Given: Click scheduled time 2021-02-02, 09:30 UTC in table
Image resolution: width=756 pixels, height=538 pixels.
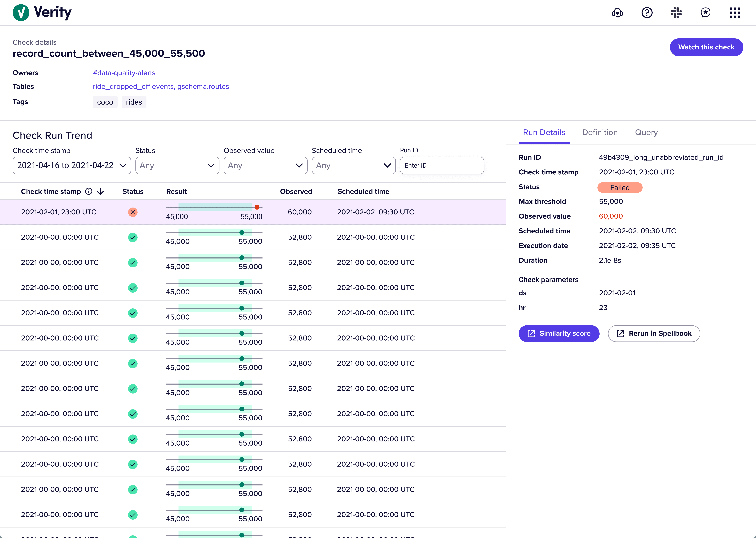Looking at the screenshot, I should (375, 212).
